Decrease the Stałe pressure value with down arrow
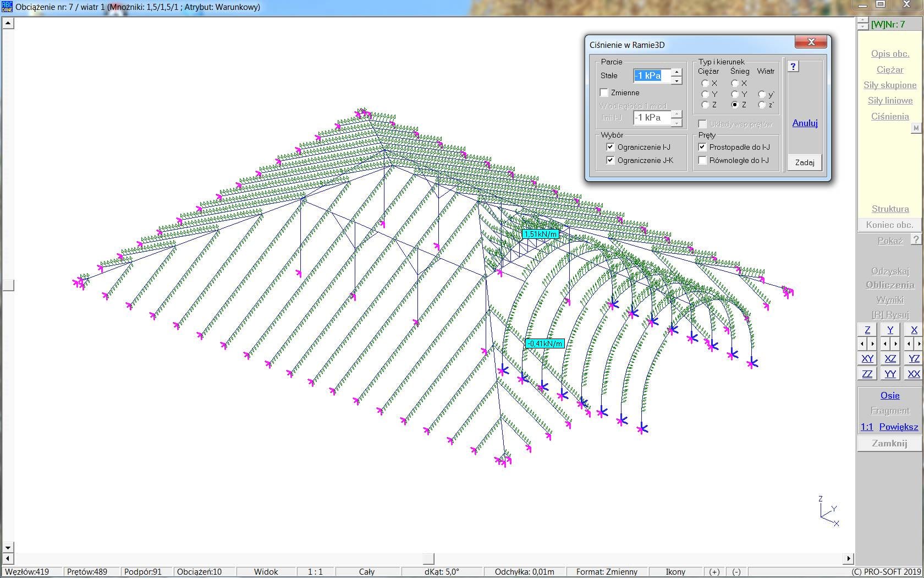 coord(676,80)
